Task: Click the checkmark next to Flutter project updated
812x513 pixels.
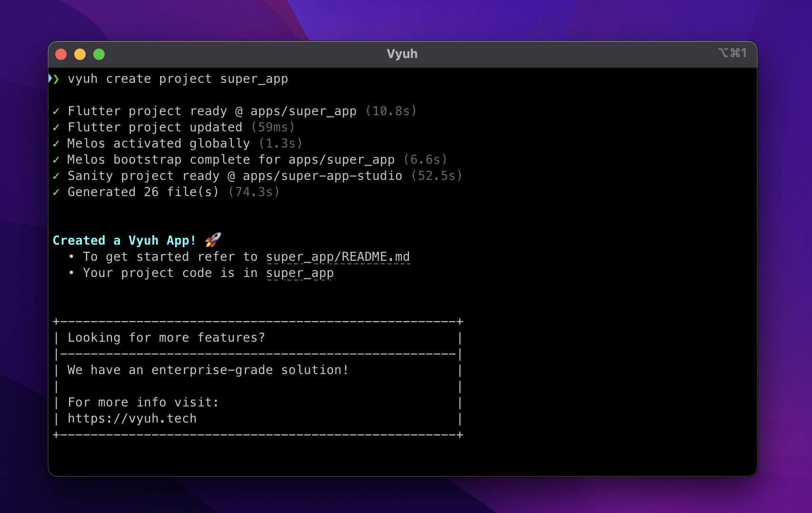Action: pyautogui.click(x=57, y=127)
